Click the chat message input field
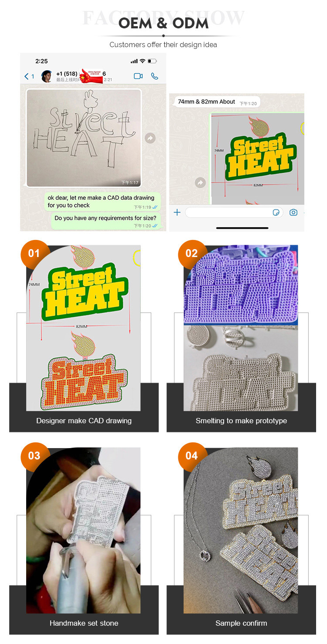 (x=234, y=212)
